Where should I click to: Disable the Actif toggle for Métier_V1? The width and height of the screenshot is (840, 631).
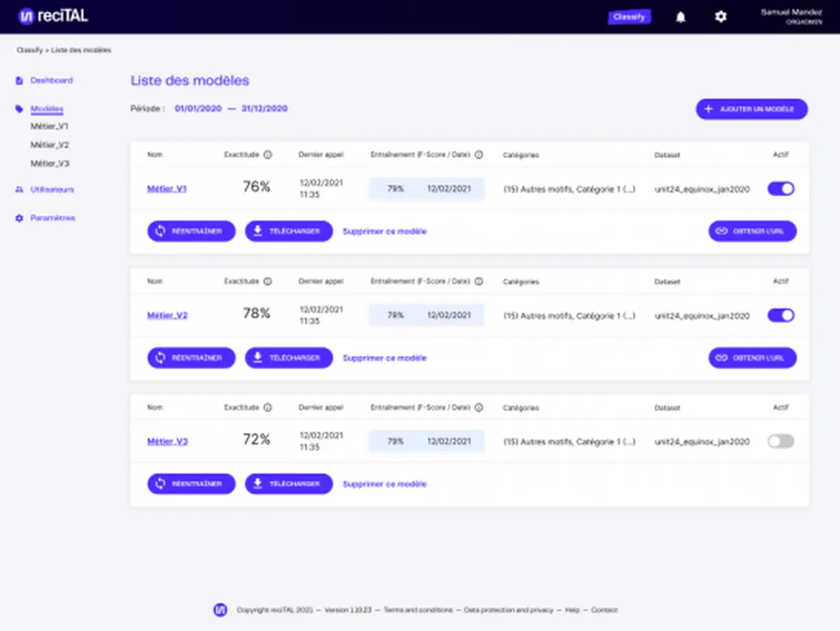tap(781, 189)
